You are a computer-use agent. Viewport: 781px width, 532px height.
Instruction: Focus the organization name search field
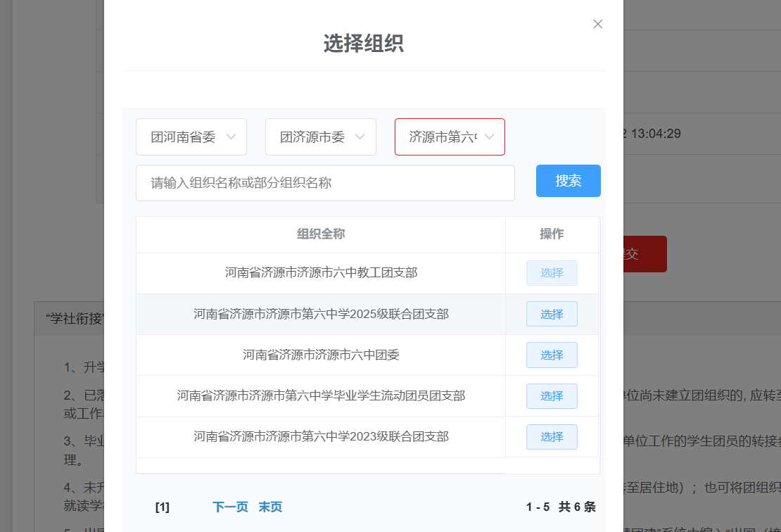coord(325,183)
